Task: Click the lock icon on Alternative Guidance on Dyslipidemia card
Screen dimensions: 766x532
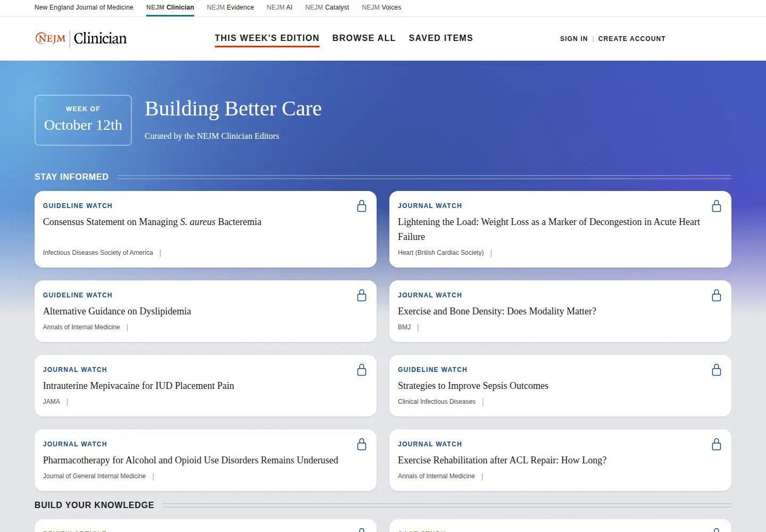Action: pos(362,295)
